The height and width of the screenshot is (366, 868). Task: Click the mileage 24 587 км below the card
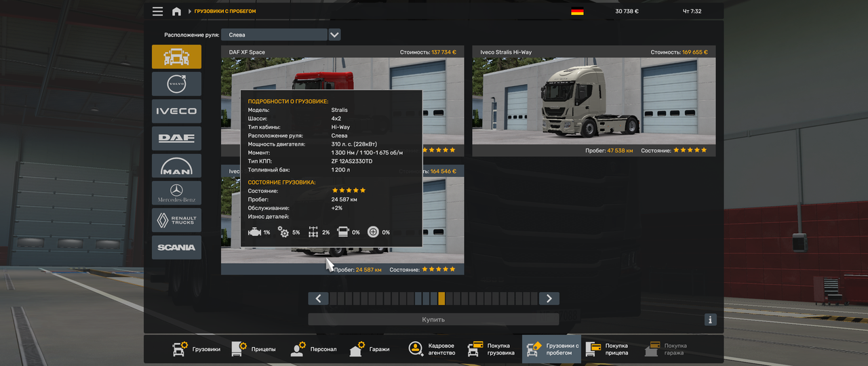pyautogui.click(x=369, y=270)
